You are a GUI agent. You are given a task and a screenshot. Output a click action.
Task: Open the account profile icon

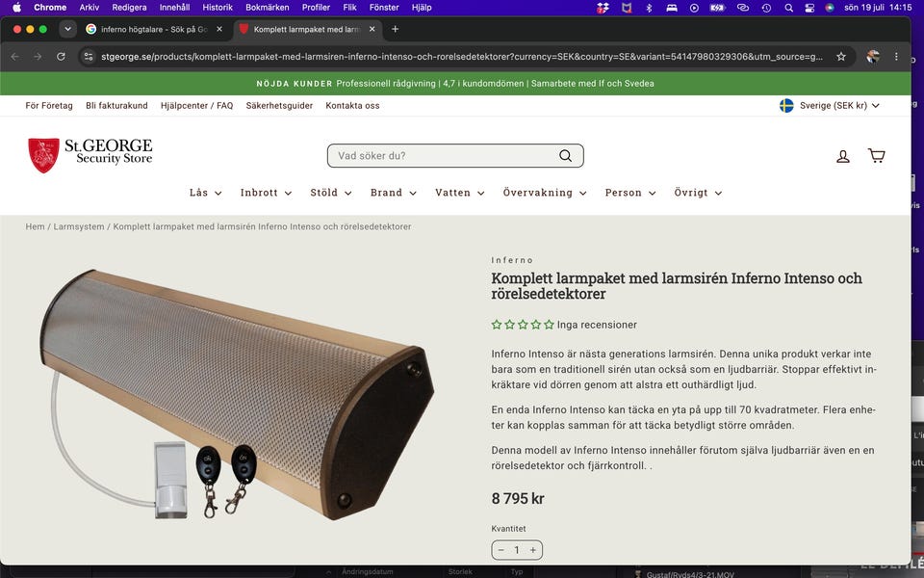click(843, 156)
